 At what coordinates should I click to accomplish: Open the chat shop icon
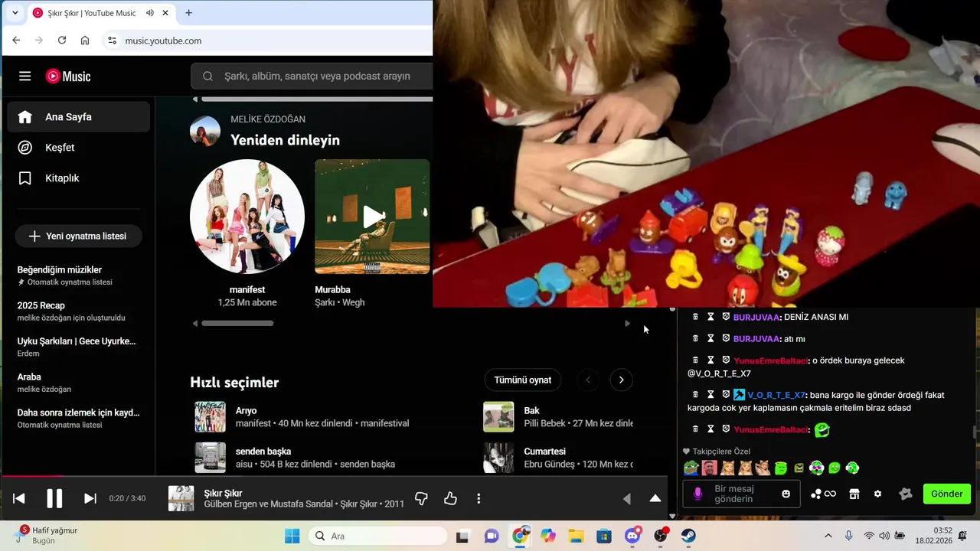point(854,494)
